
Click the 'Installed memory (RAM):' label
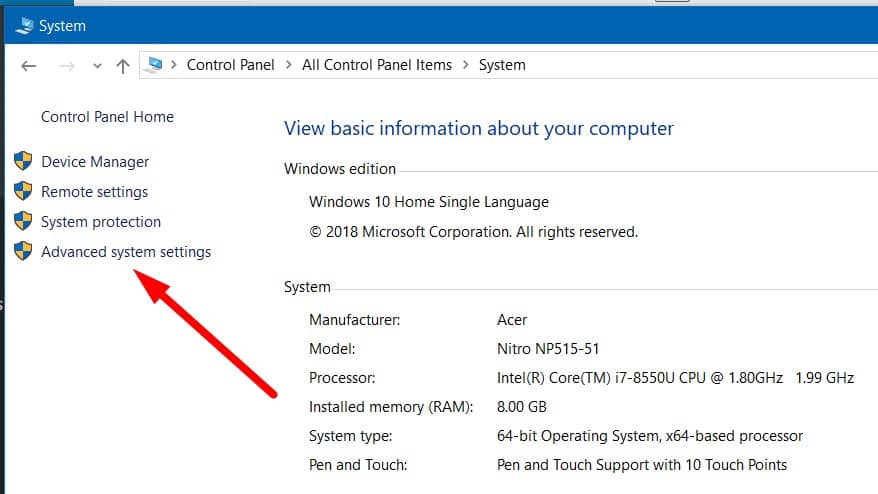(x=391, y=407)
